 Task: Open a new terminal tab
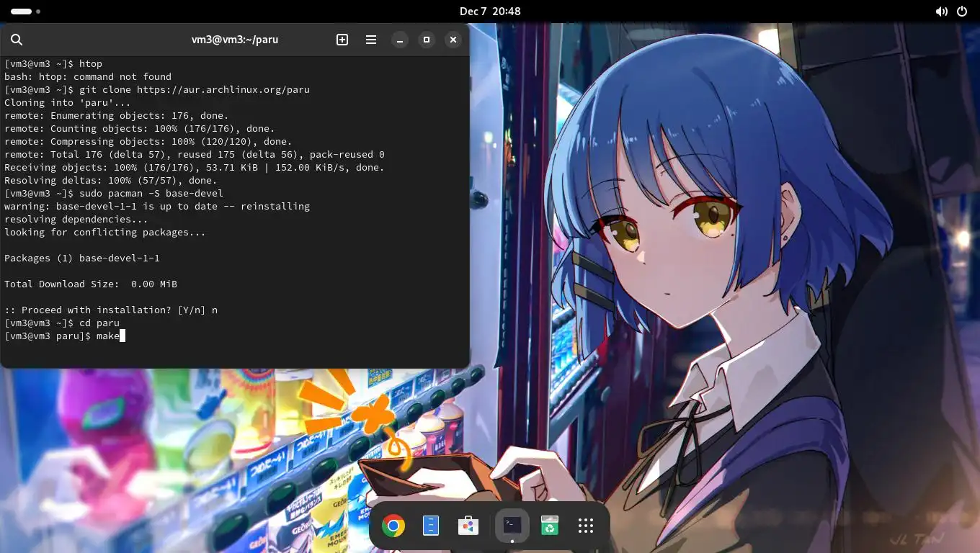tap(342, 40)
